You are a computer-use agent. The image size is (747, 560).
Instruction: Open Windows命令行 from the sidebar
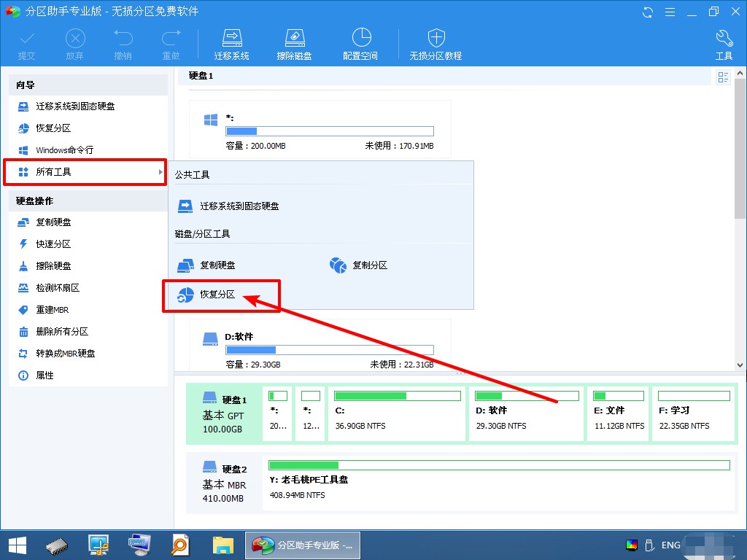coord(88,150)
